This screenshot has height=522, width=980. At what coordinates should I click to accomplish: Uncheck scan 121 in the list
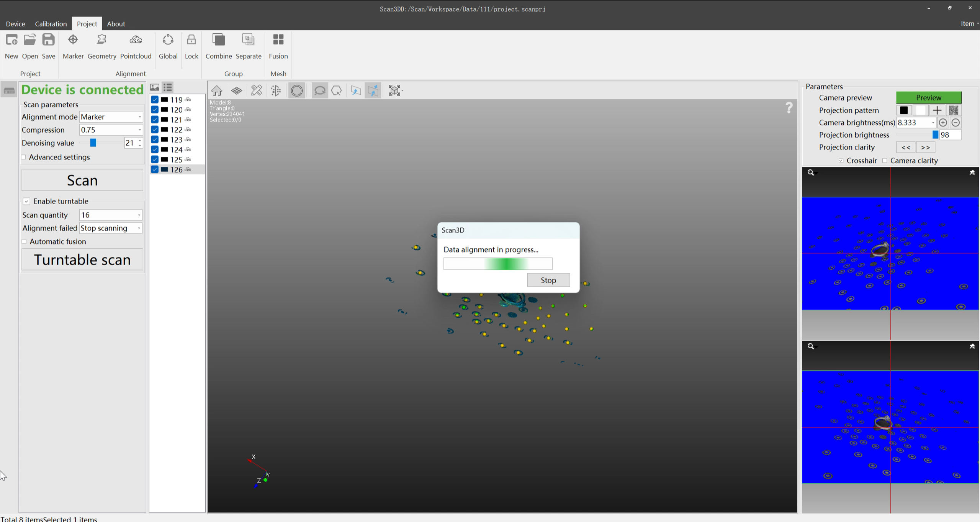pos(155,120)
